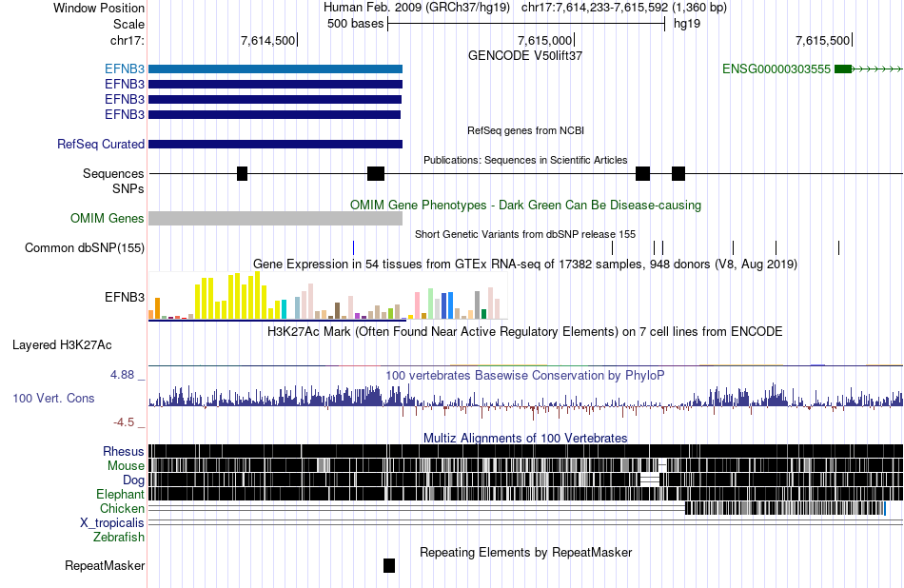
Task: Select the black RepeatMasker element box
Action: click(389, 565)
